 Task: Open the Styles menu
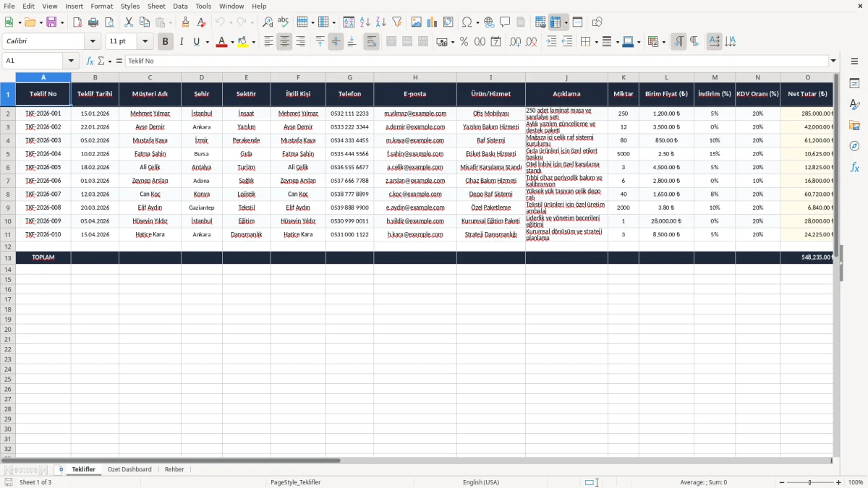[x=130, y=6]
